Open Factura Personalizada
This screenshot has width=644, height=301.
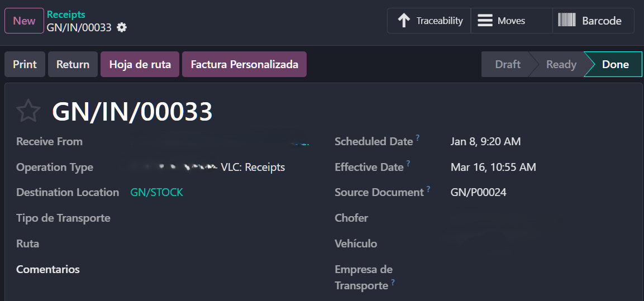coord(244,64)
